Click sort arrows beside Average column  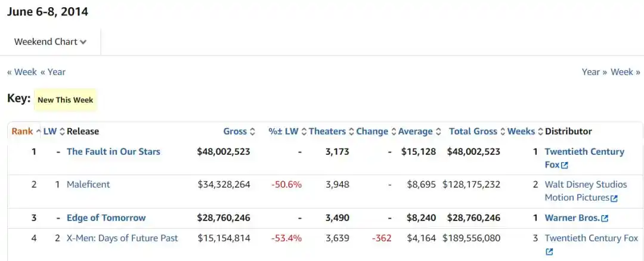click(438, 132)
